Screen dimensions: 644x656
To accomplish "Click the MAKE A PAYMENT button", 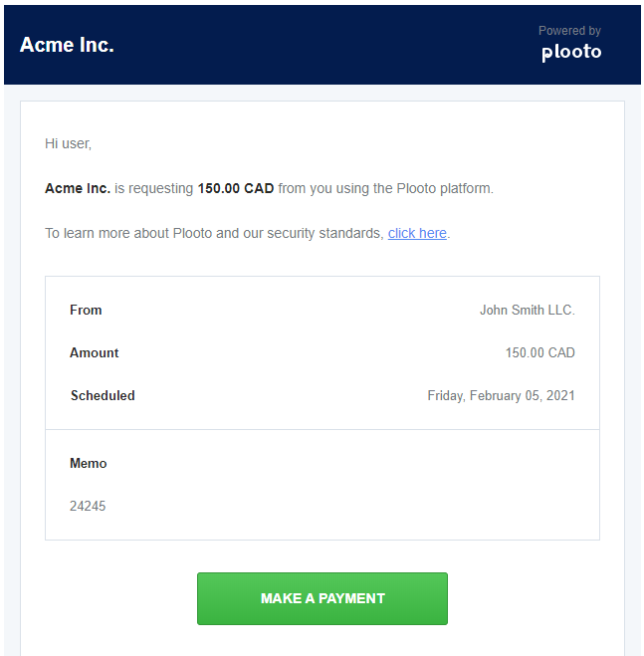I will (322, 598).
